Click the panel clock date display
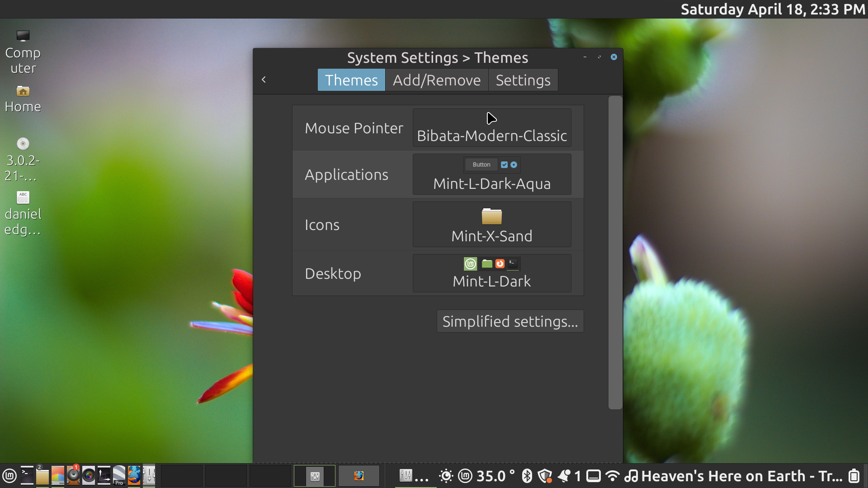This screenshot has height=488, width=868. click(x=772, y=9)
